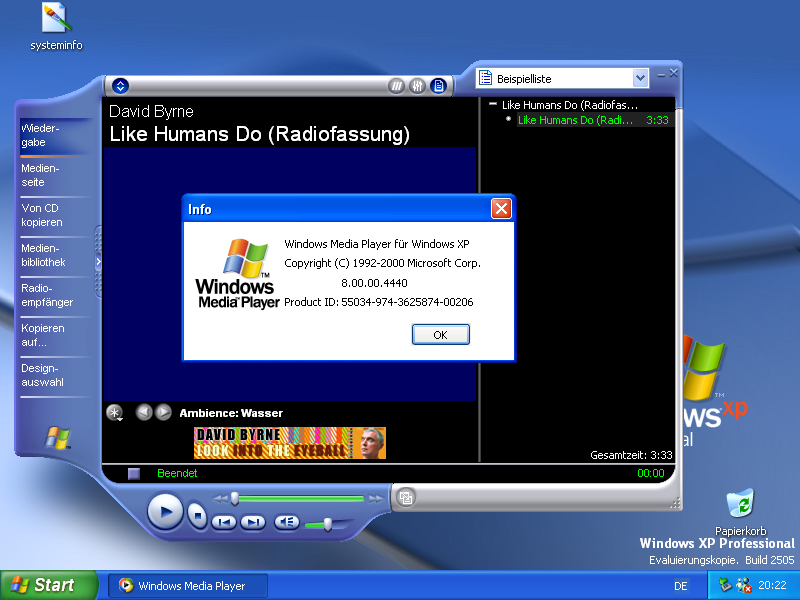Collapse the Like Humans Do playlist group

point(493,104)
